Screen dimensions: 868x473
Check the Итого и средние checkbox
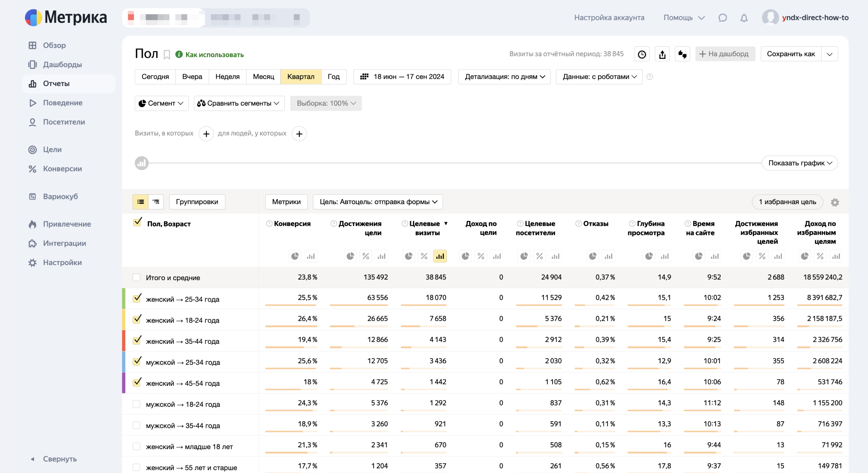(x=136, y=277)
